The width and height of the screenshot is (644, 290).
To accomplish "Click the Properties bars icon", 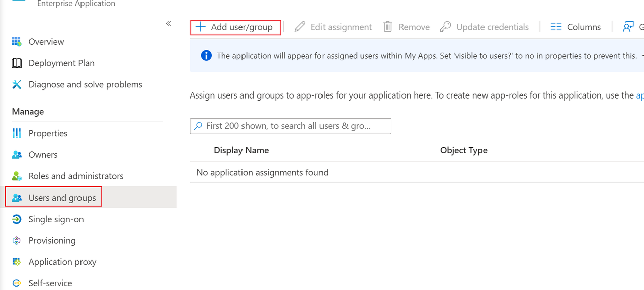I will pyautogui.click(x=17, y=133).
